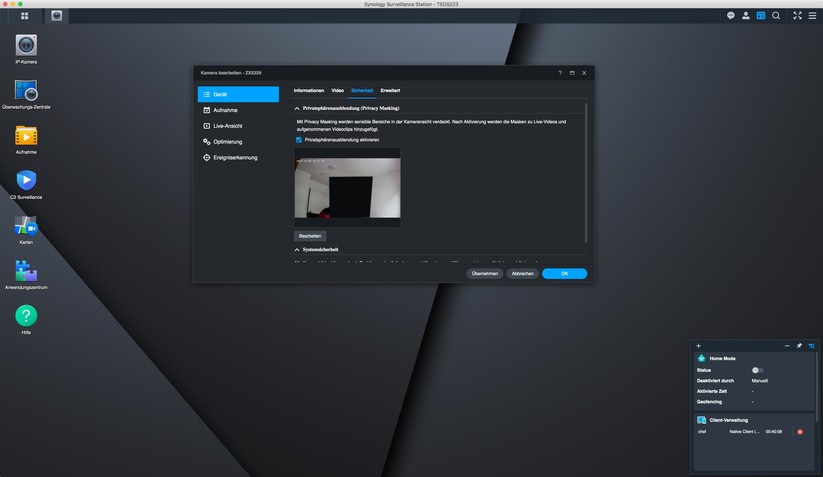Switch to the Informationen tab
The height and width of the screenshot is (477, 823).
(x=309, y=91)
